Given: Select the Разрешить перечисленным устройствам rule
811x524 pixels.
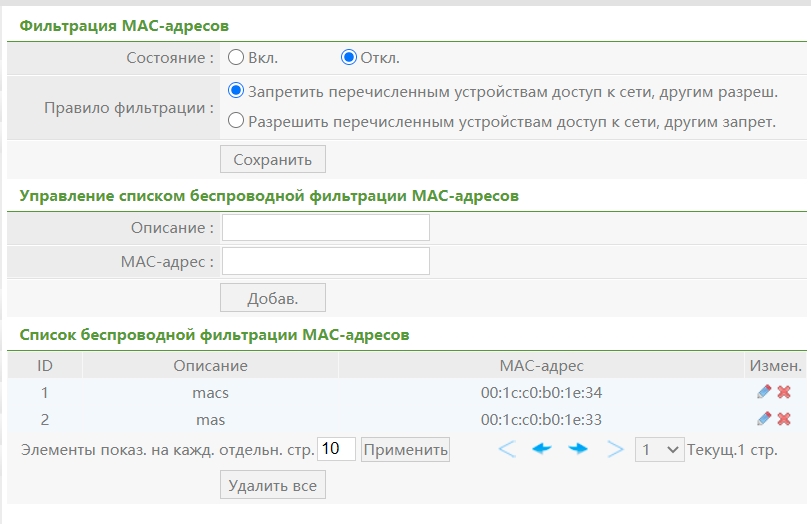Looking at the screenshot, I should click(237, 121).
